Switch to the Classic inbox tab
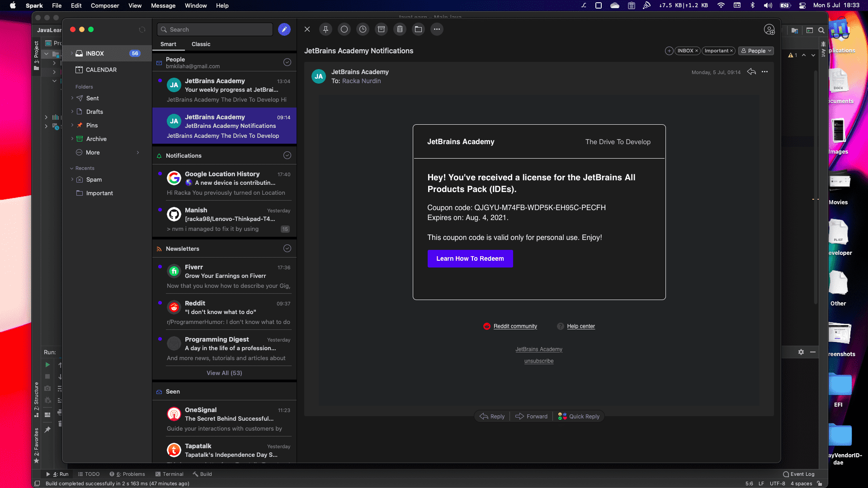The height and width of the screenshot is (488, 868). (x=201, y=44)
